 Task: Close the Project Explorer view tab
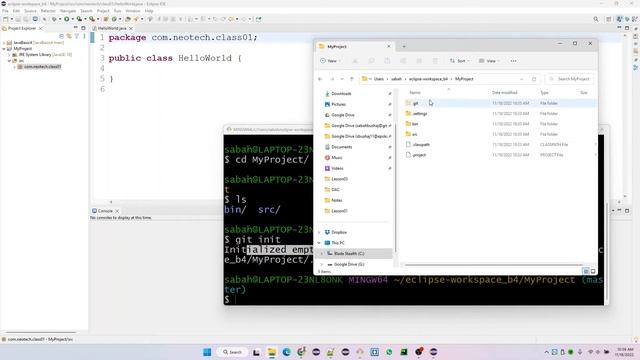pos(40,29)
